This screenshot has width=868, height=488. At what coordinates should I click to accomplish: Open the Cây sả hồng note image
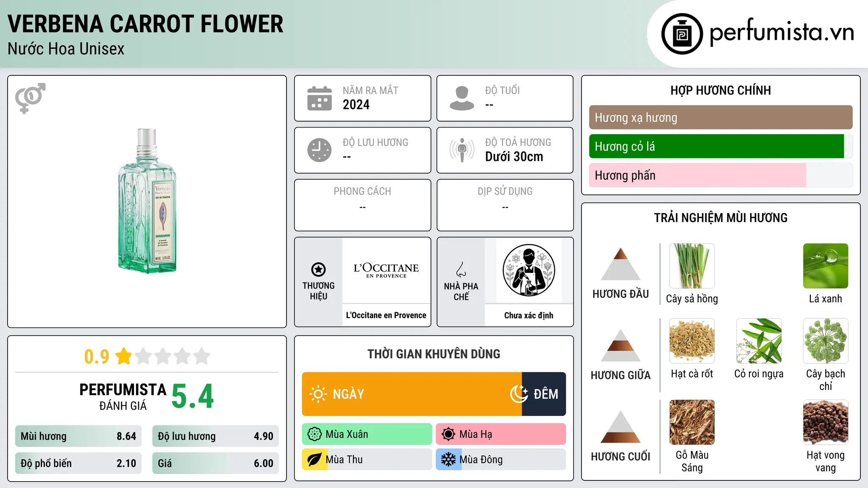692,266
